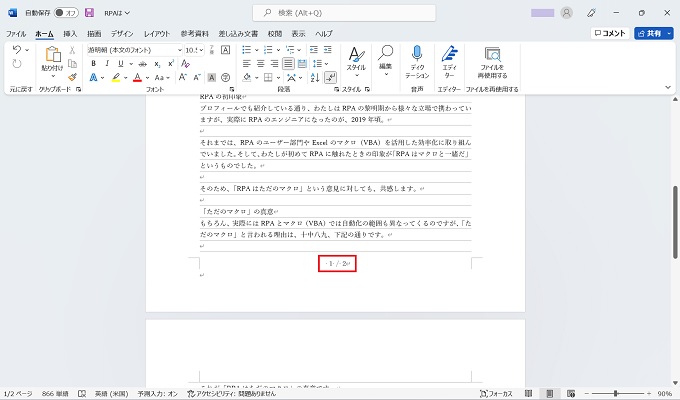Open the レイアウト (Layout) tab

157,33
